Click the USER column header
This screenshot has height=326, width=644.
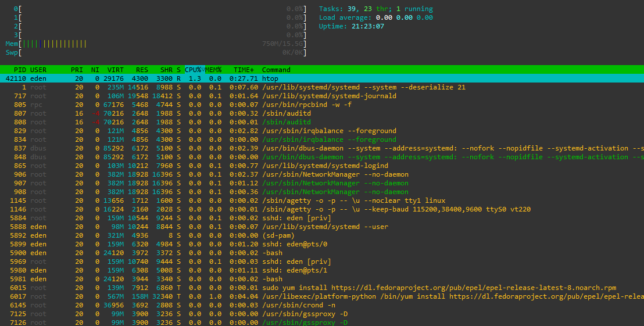coord(38,70)
